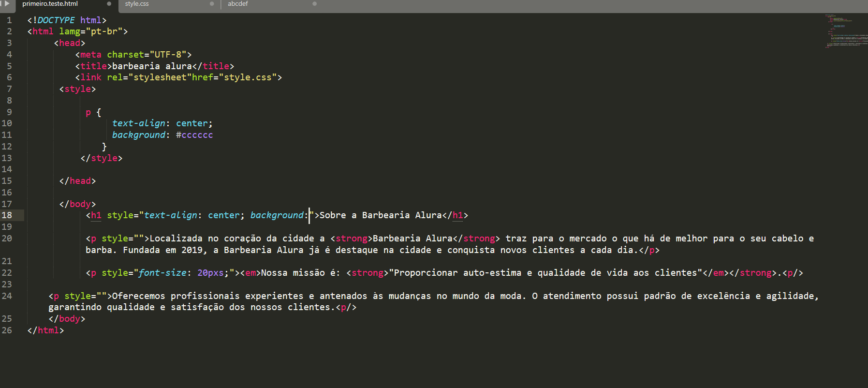Click the 'center' value on line 10
Image resolution: width=868 pixels, height=388 pixels.
click(192, 123)
